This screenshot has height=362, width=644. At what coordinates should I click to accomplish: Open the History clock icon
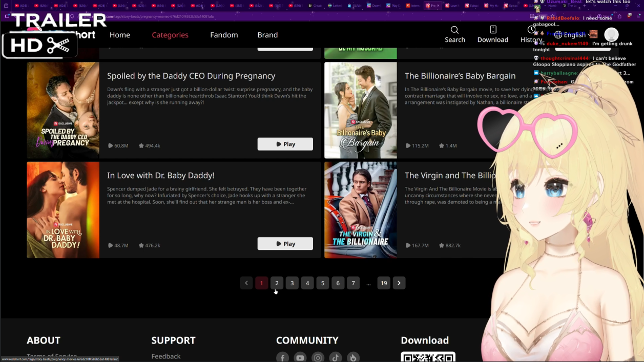(531, 30)
